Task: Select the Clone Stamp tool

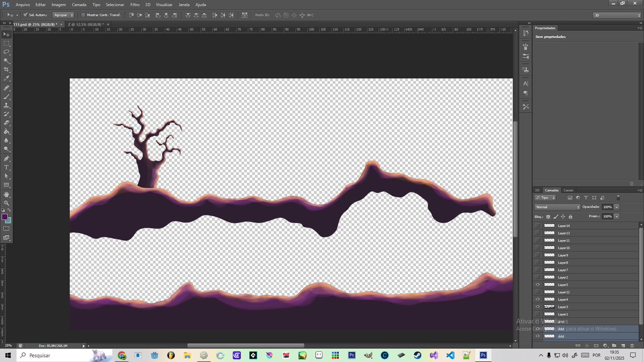Action: click(x=7, y=106)
